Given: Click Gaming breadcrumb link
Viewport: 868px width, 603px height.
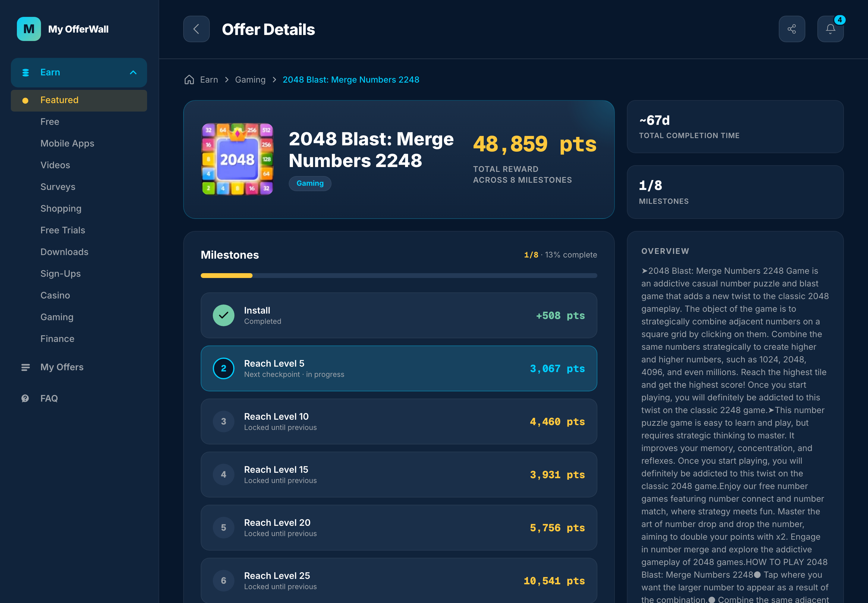Looking at the screenshot, I should click(250, 80).
